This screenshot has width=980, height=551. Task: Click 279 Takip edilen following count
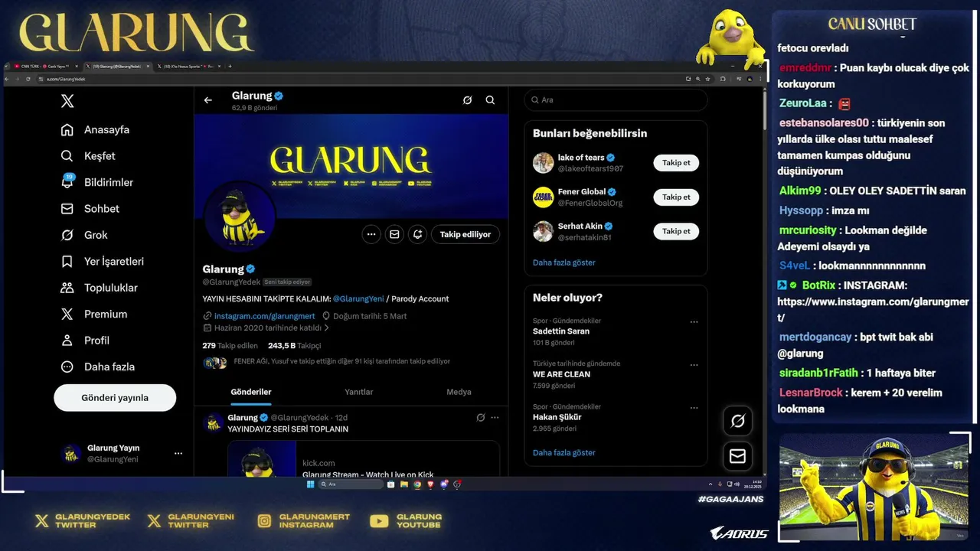tap(230, 346)
